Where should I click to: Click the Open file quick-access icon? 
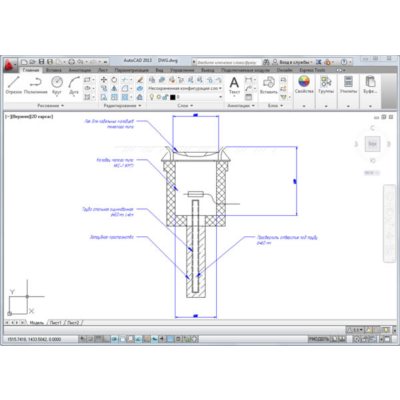pyautogui.click(x=32, y=62)
